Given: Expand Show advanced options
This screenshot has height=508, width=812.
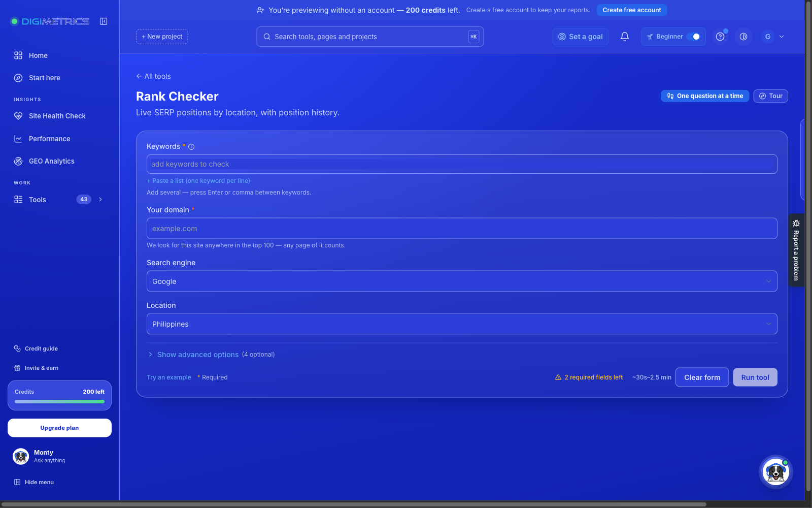Looking at the screenshot, I should tap(197, 355).
